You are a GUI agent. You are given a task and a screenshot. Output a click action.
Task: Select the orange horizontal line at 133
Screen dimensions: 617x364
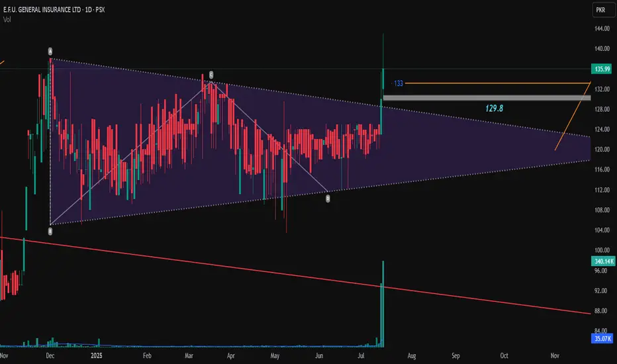coord(498,83)
